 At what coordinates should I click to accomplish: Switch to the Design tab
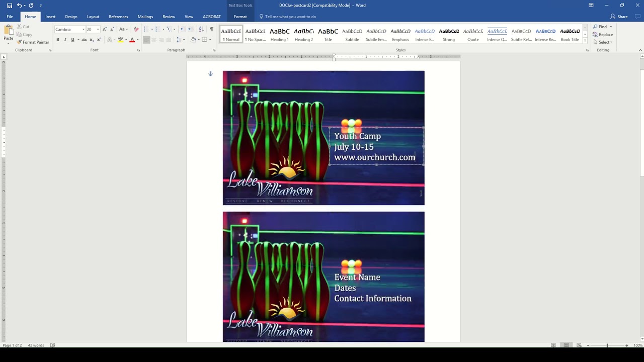[71, 17]
